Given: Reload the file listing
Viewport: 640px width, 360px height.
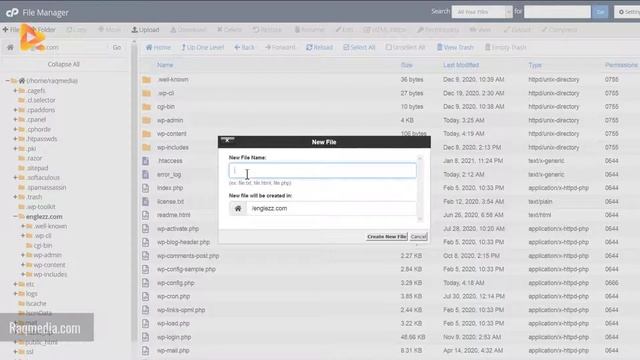Looking at the screenshot, I should (x=320, y=47).
